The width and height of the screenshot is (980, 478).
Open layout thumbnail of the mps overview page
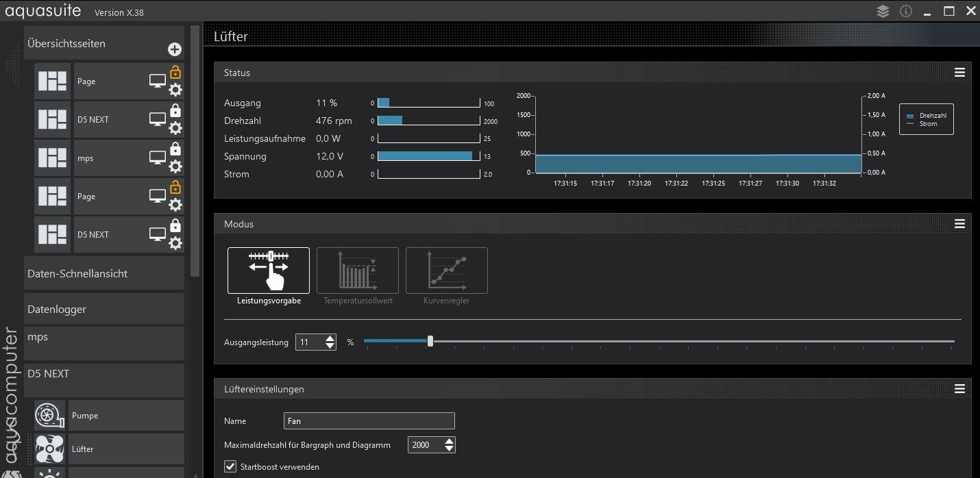[x=53, y=158]
